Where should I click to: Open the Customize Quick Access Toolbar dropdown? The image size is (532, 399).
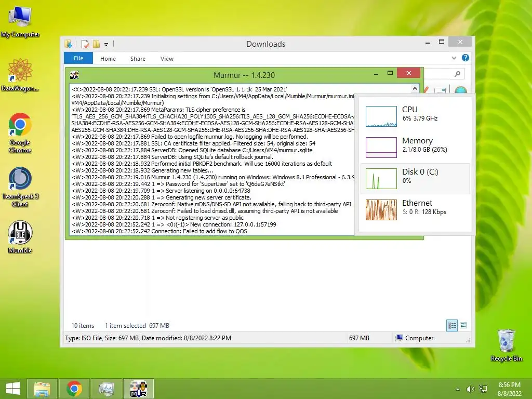tap(106, 45)
